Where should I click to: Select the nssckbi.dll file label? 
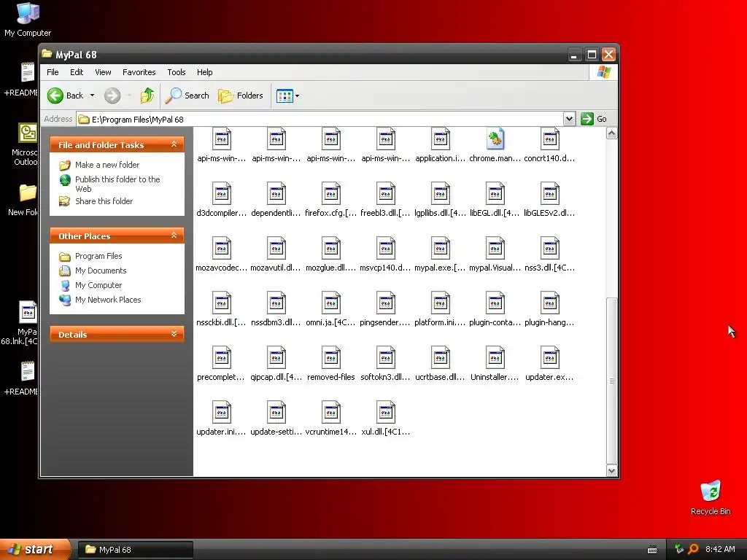tap(222, 322)
